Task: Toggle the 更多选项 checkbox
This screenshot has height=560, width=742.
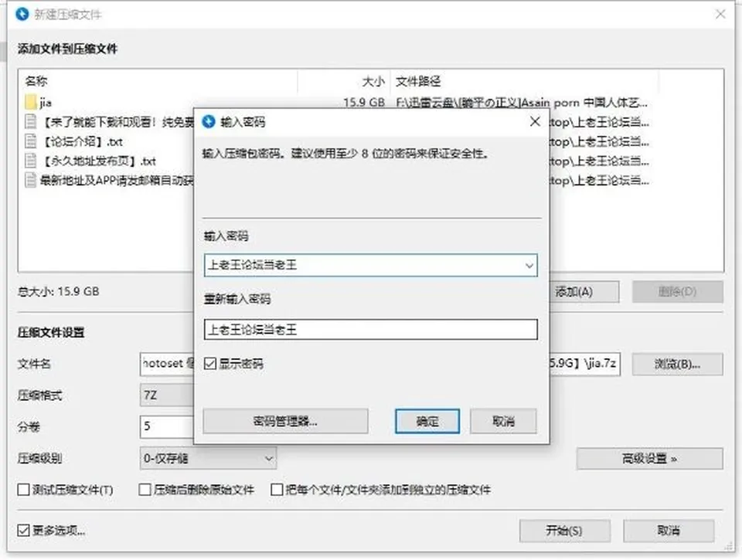Action: pos(23,530)
